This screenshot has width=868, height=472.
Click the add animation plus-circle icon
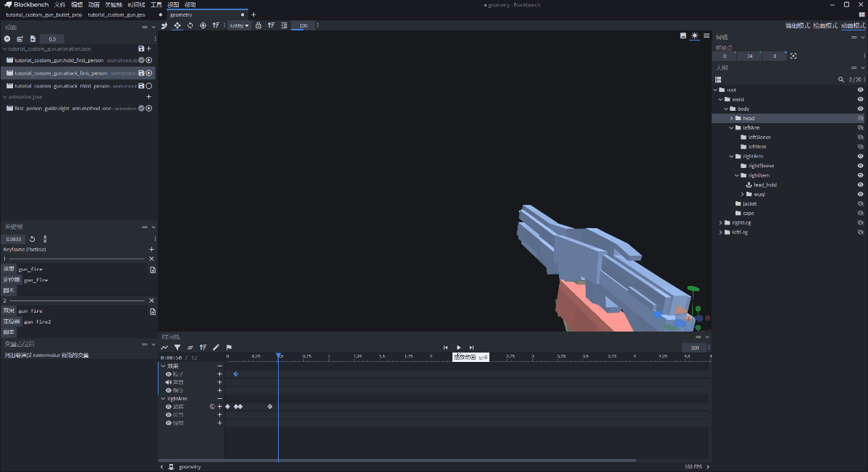[x=7, y=38]
